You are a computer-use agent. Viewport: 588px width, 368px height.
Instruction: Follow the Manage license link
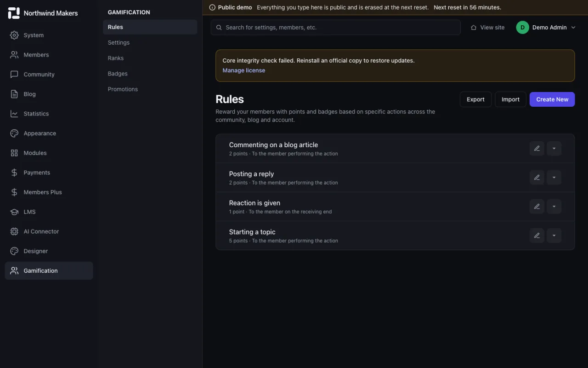click(x=243, y=70)
